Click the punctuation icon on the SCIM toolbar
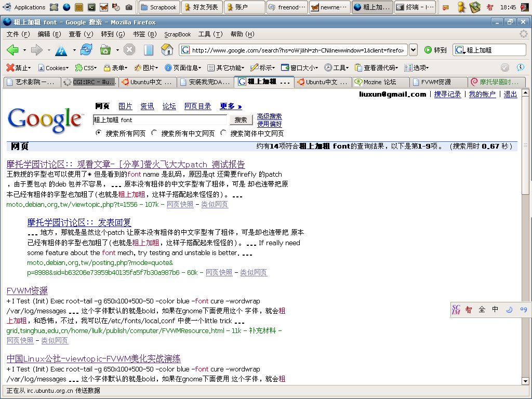The height and width of the screenshot is (399, 532). (x=524, y=310)
